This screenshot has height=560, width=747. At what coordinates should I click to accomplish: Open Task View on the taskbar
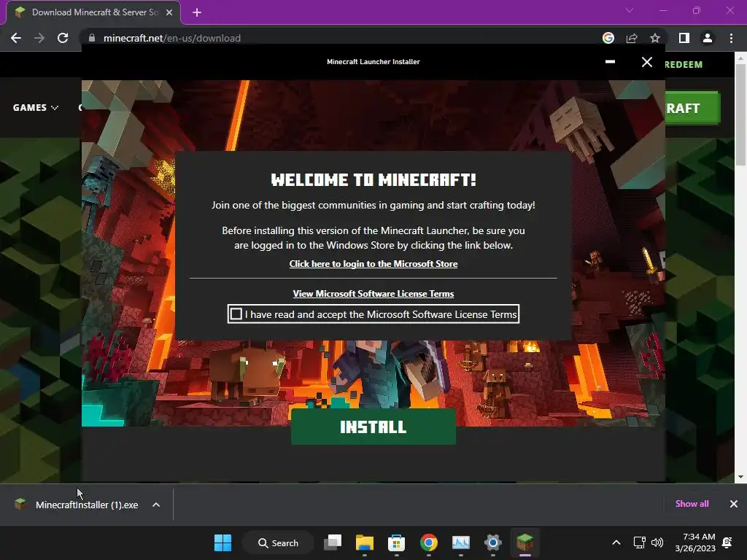pyautogui.click(x=333, y=542)
